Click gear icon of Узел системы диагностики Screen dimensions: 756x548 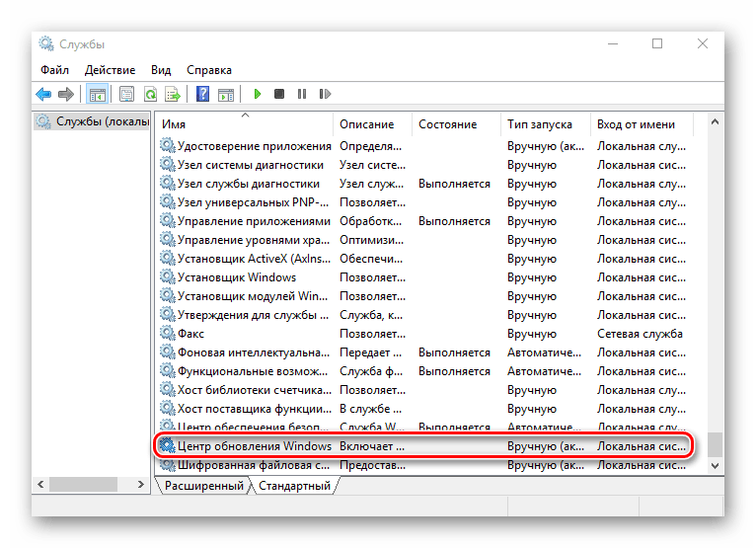(168, 164)
